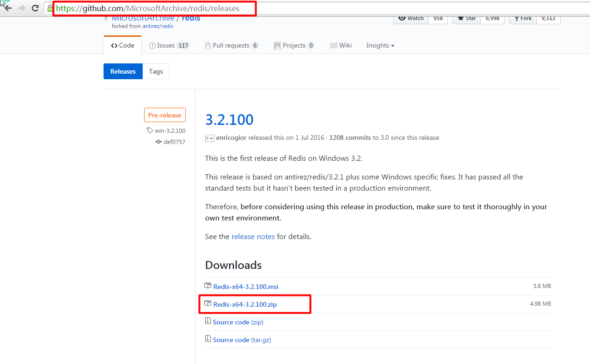Download Redis-x64-3.2.100.zip
Viewport: 590px width, 364px height.
[245, 304]
